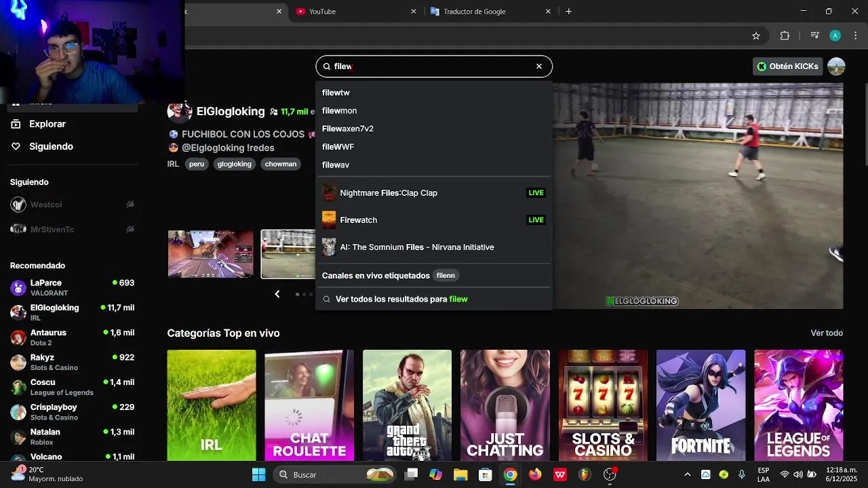Go to previous carousel slide arrow
This screenshot has width=868, height=488.
pos(277,294)
